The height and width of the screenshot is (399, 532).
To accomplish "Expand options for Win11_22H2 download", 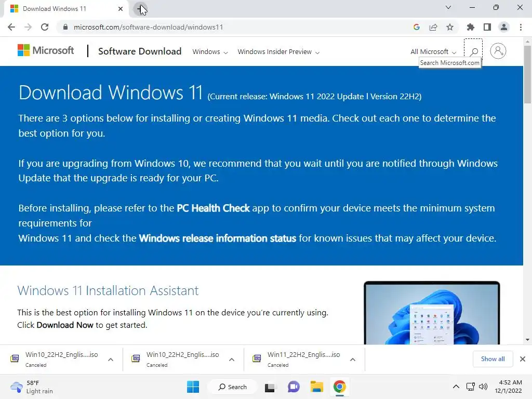I will [x=353, y=360].
